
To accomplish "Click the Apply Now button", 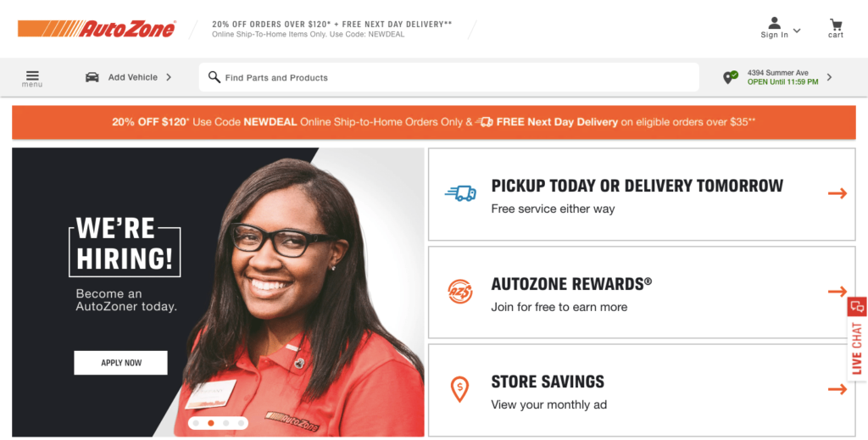I will pos(120,363).
